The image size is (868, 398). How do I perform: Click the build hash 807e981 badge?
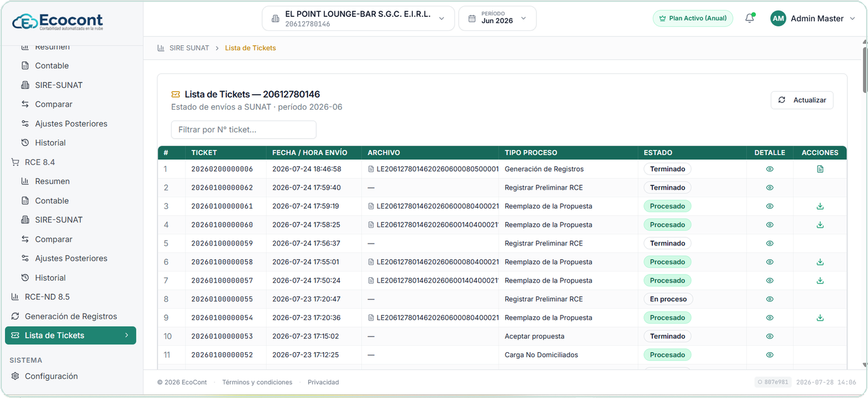(x=773, y=383)
